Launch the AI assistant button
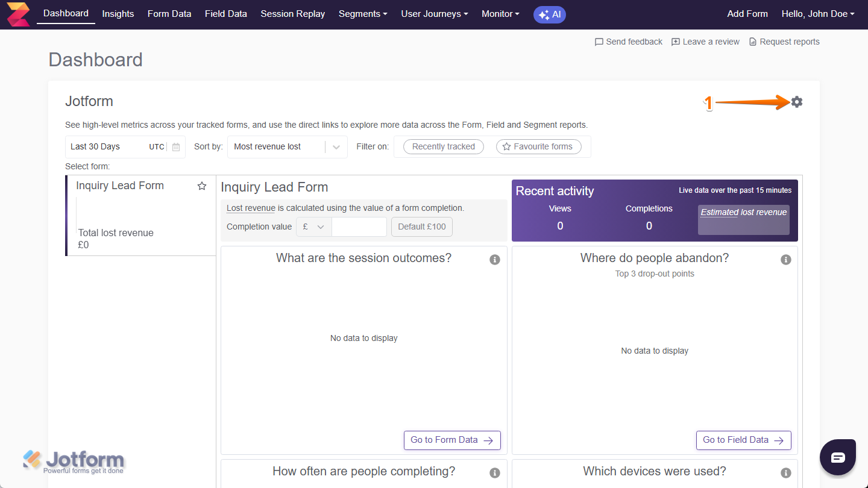Image resolution: width=868 pixels, height=488 pixels. (549, 14)
